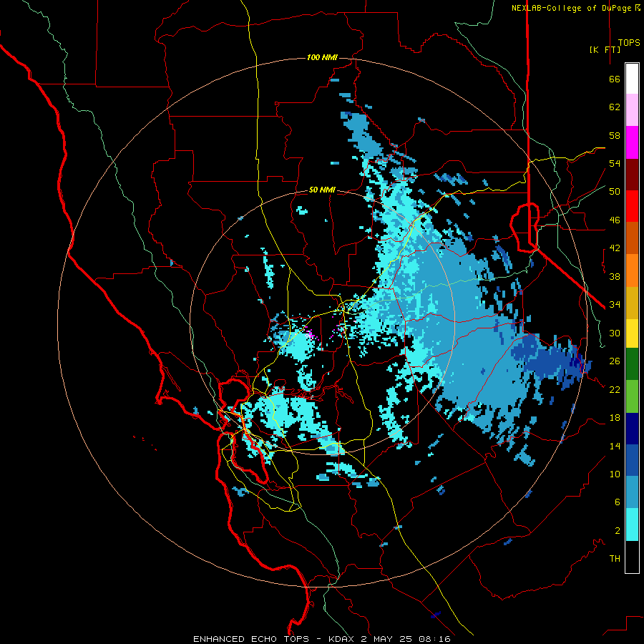Click the 'NEXLAB-College of DuPage' credit text
The height and width of the screenshot is (644, 644).
point(572,8)
